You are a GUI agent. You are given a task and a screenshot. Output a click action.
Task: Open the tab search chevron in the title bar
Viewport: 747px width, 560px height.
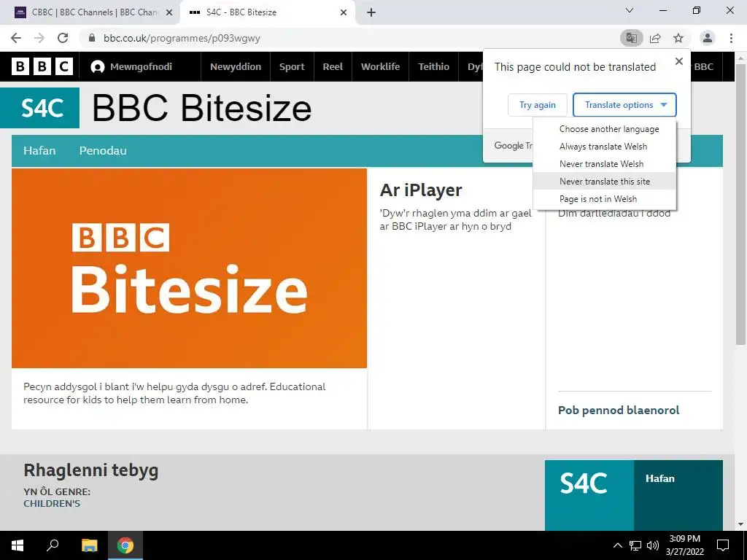[630, 10]
